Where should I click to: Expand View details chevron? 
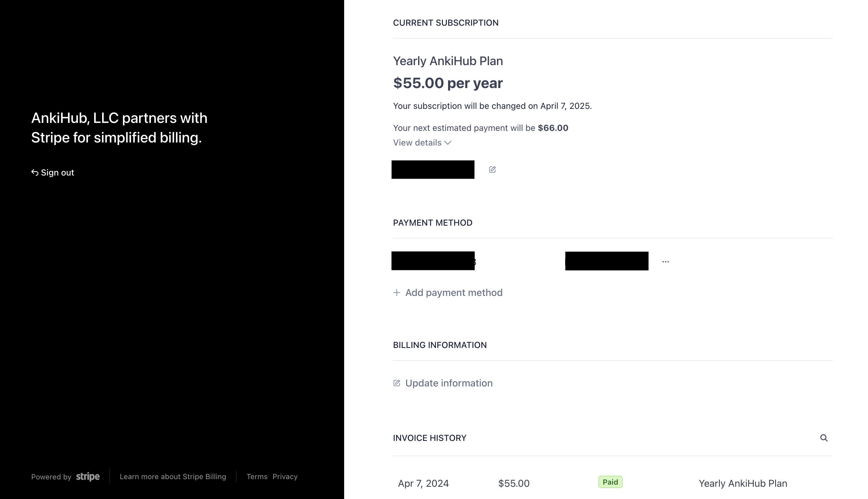pyautogui.click(x=448, y=142)
